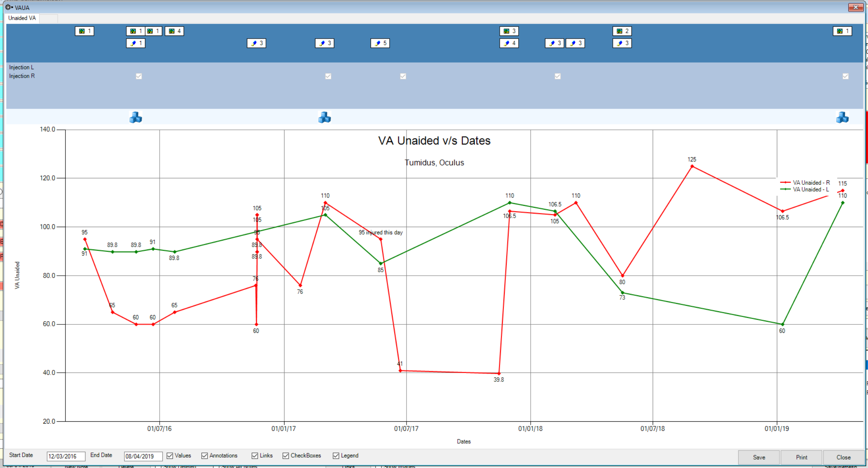Open the image marker showing count 2
The width and height of the screenshot is (868, 468).
point(622,31)
